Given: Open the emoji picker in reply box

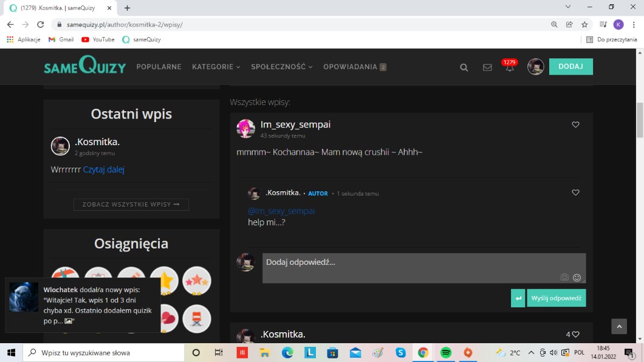Looking at the screenshot, I should (577, 278).
